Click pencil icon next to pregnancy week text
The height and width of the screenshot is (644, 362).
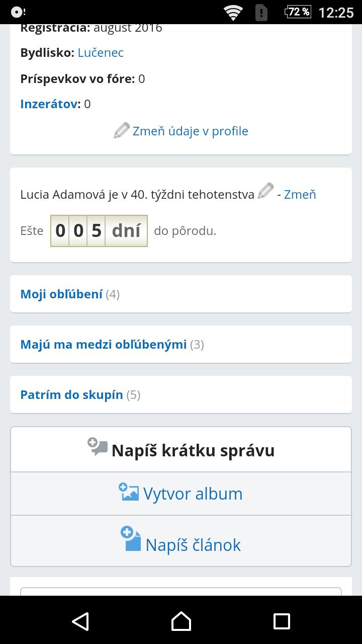coord(265,191)
